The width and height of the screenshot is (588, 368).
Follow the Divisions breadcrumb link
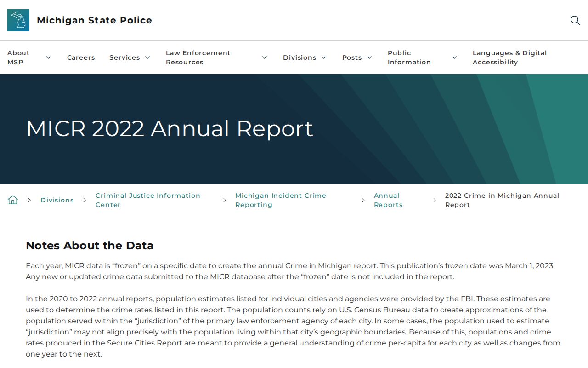click(57, 200)
